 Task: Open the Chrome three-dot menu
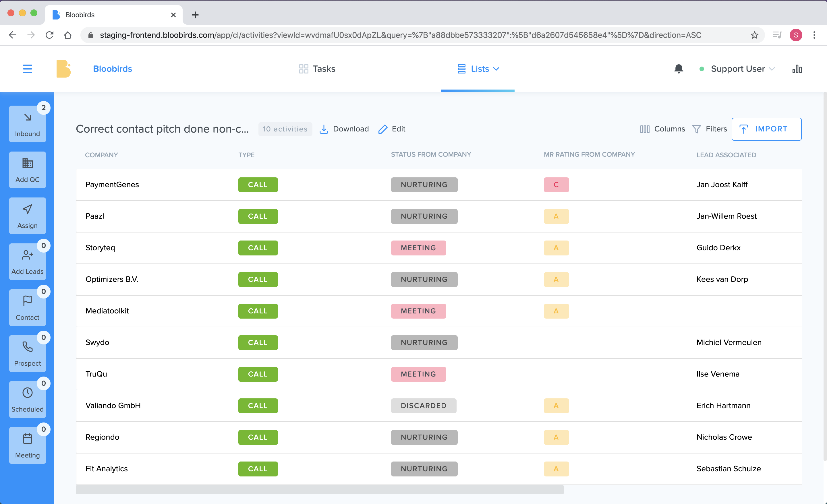tap(814, 35)
